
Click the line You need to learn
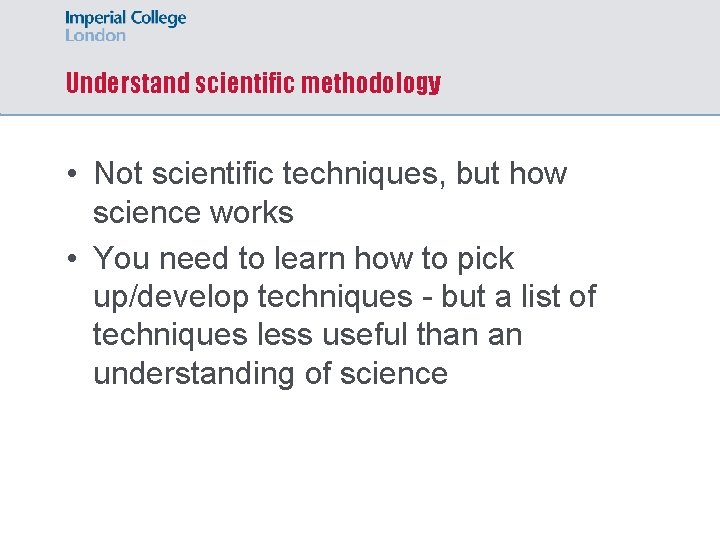(x=304, y=259)
